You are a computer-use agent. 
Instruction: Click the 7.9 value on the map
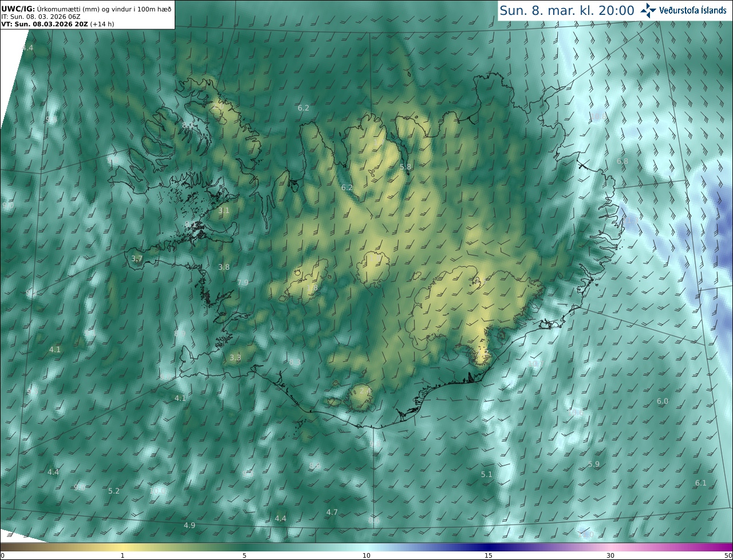(x=243, y=283)
